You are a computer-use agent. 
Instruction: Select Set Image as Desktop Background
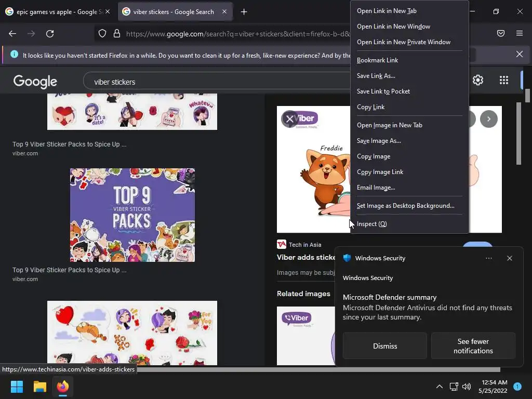click(x=409, y=206)
